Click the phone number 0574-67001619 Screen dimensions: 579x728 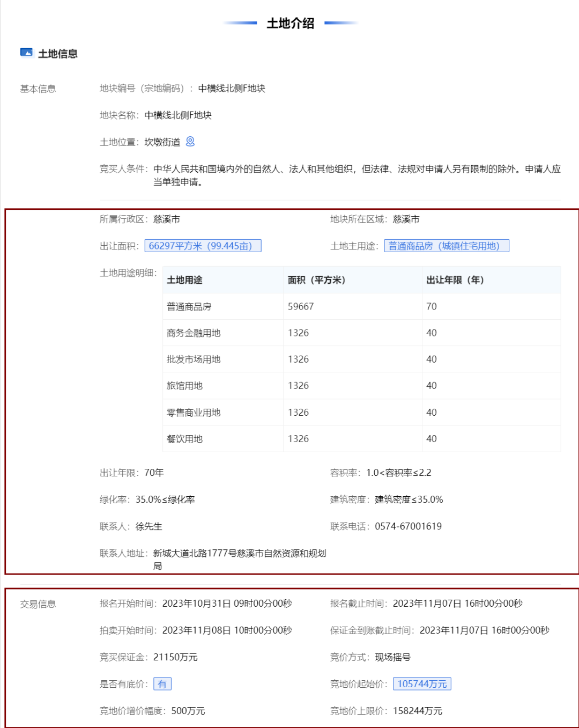pyautogui.click(x=408, y=526)
